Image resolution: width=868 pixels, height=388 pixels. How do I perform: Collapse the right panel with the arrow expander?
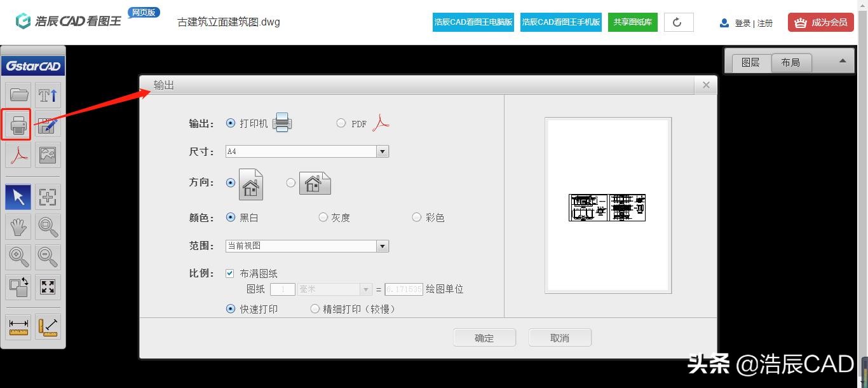[843, 62]
